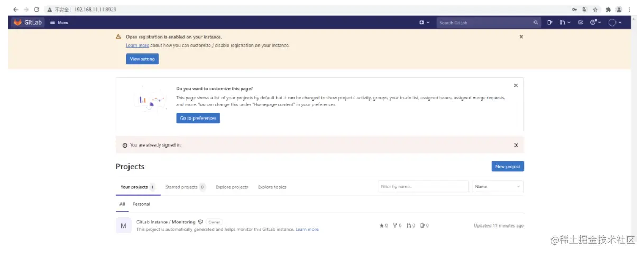This screenshot has height=254, width=644.
Task: Open the Help question mark dropdown
Action: click(595, 22)
